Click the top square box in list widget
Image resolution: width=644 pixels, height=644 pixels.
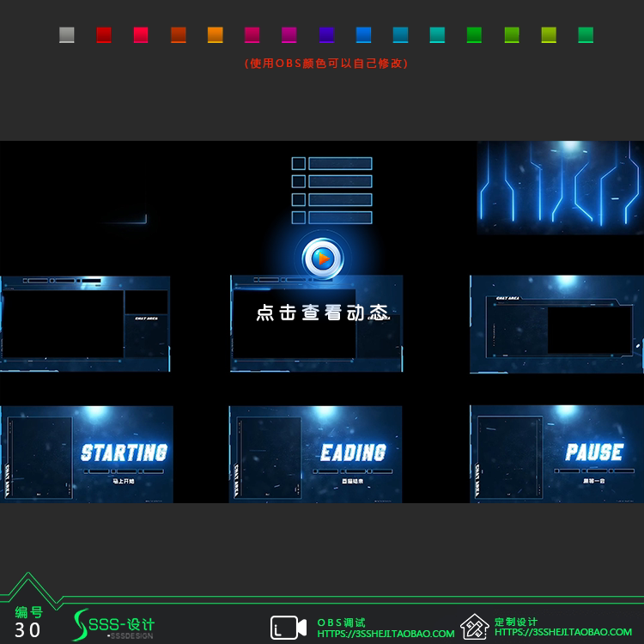coord(299,163)
